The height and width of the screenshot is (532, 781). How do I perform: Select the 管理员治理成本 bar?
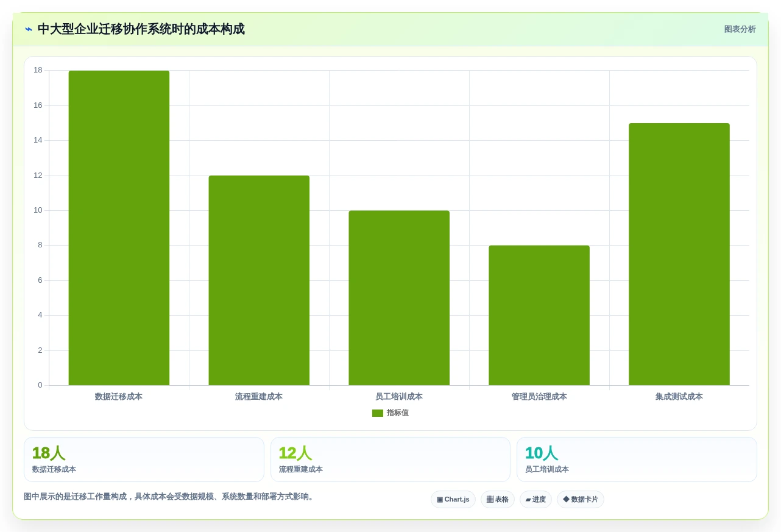tap(539, 315)
